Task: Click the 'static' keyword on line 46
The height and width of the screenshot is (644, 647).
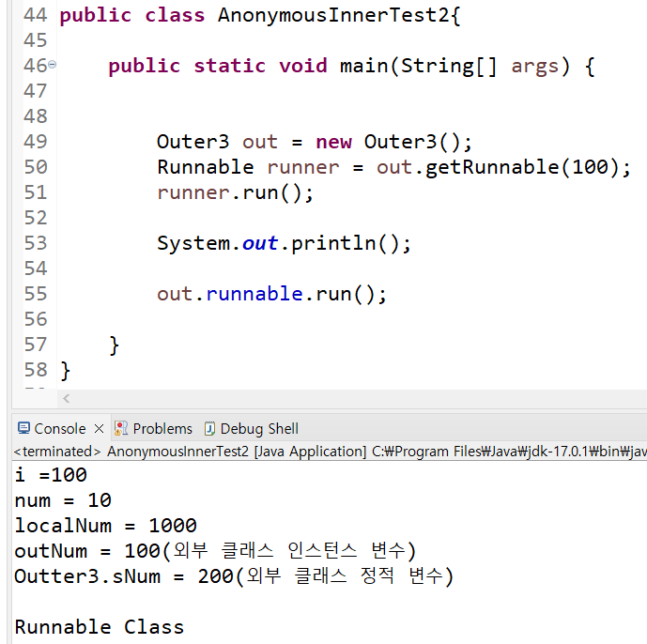Action: tap(229, 66)
